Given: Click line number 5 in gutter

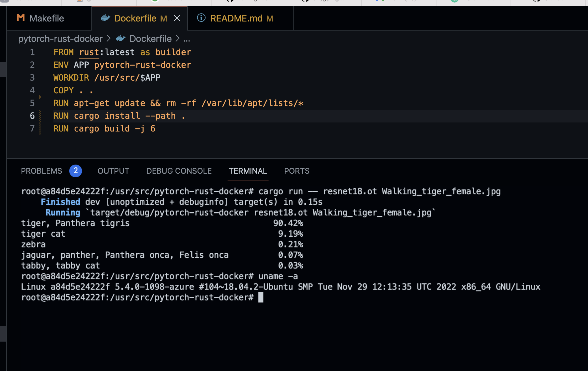Looking at the screenshot, I should tap(32, 103).
